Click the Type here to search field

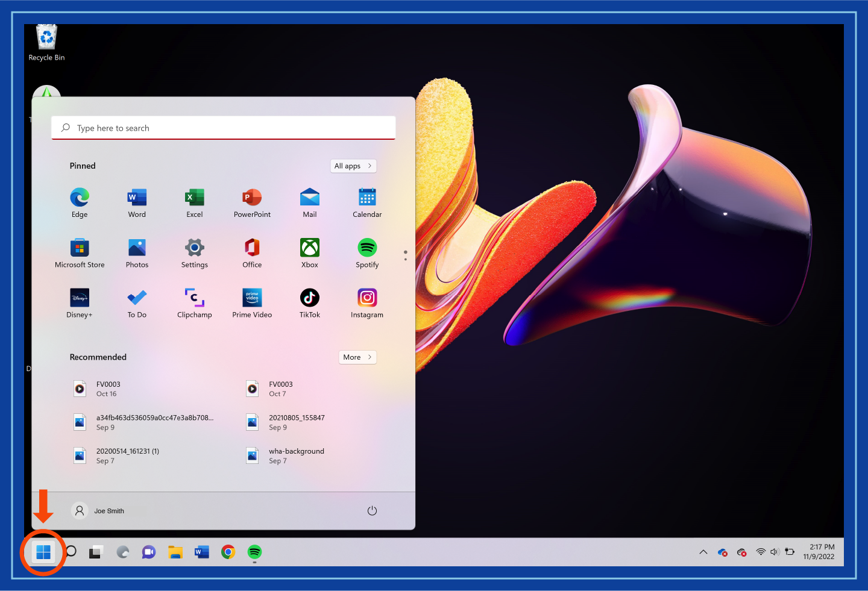point(224,128)
